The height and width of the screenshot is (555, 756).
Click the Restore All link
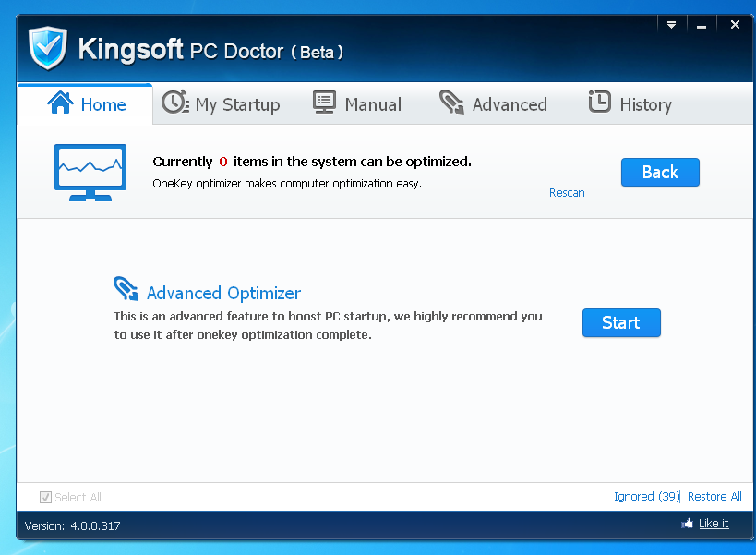(714, 496)
